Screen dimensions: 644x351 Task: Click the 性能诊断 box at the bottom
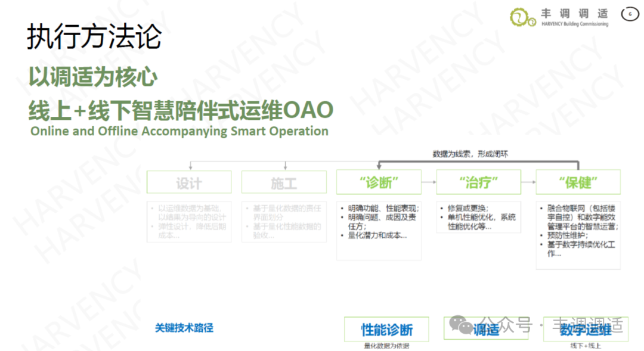tap(386, 329)
